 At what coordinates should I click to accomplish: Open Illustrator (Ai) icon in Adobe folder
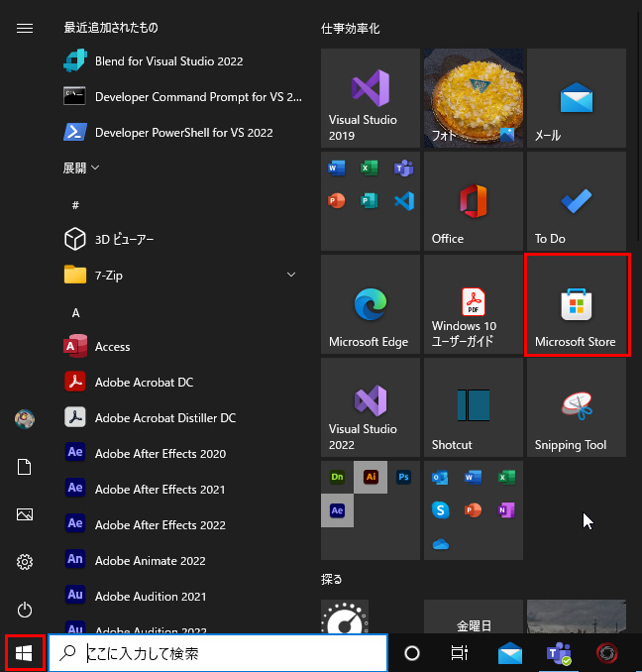[x=371, y=477]
